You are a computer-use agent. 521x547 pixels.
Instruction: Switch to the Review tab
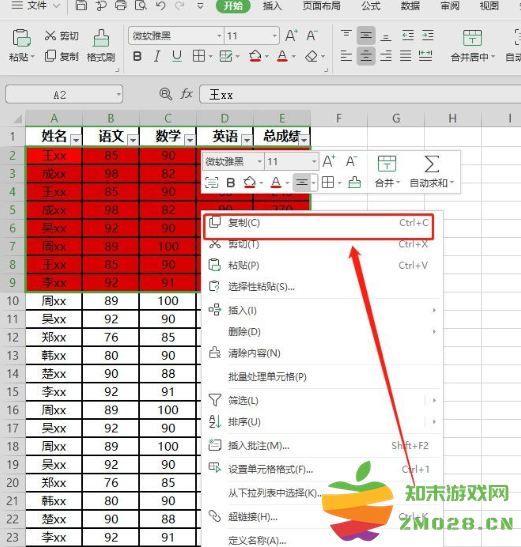[450, 5]
